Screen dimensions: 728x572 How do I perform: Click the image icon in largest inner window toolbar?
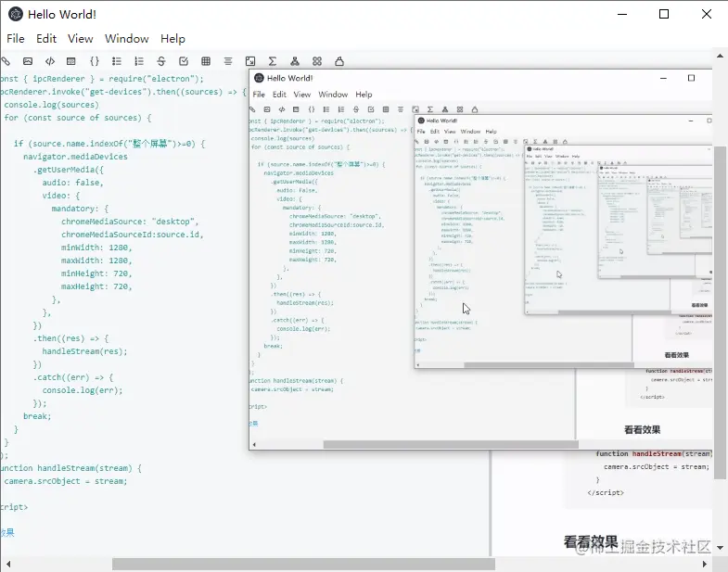(267, 109)
